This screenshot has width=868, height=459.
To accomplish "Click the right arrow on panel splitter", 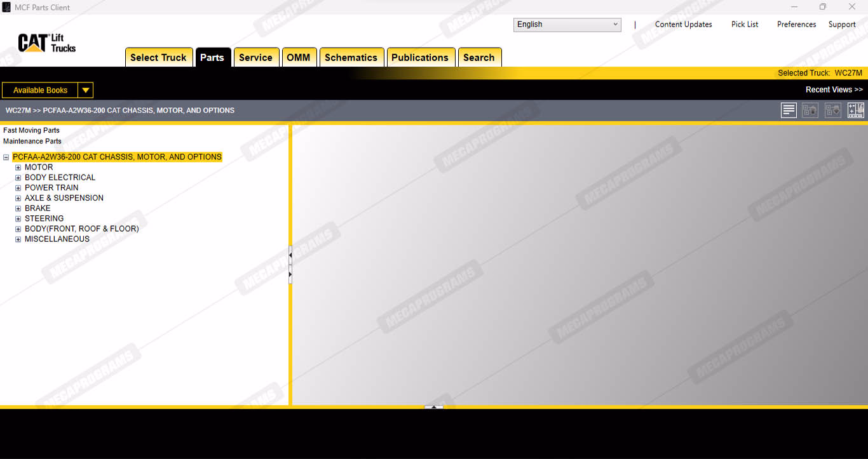I will [x=290, y=274].
